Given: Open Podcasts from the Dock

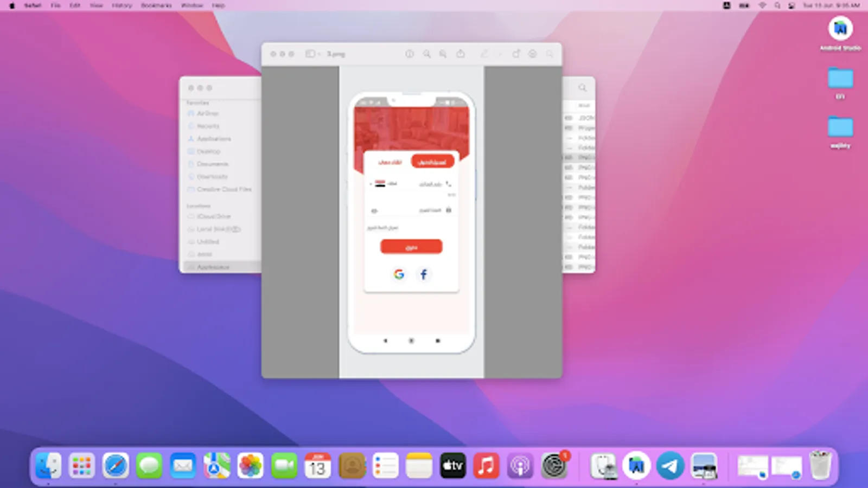Looking at the screenshot, I should point(520,466).
